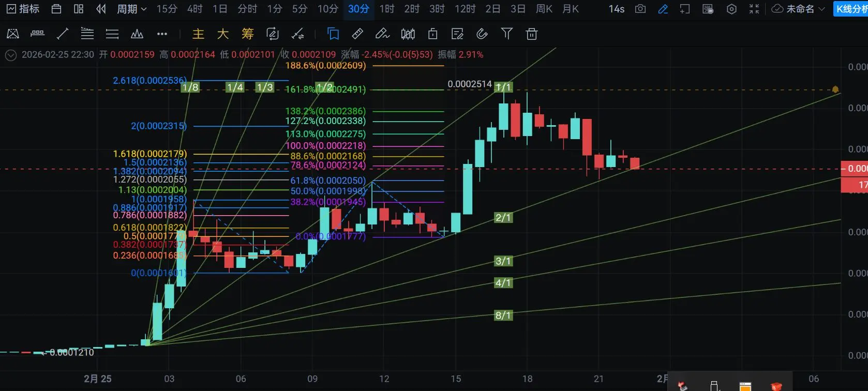Switch to the 4时 timeframe
Screen dimensions: 868x391
(194, 9)
